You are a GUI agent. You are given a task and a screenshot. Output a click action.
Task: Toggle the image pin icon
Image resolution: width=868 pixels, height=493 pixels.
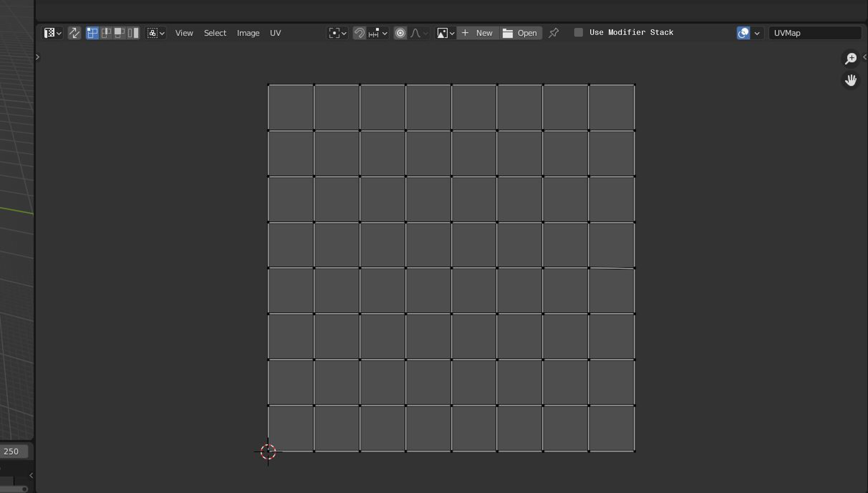(553, 33)
